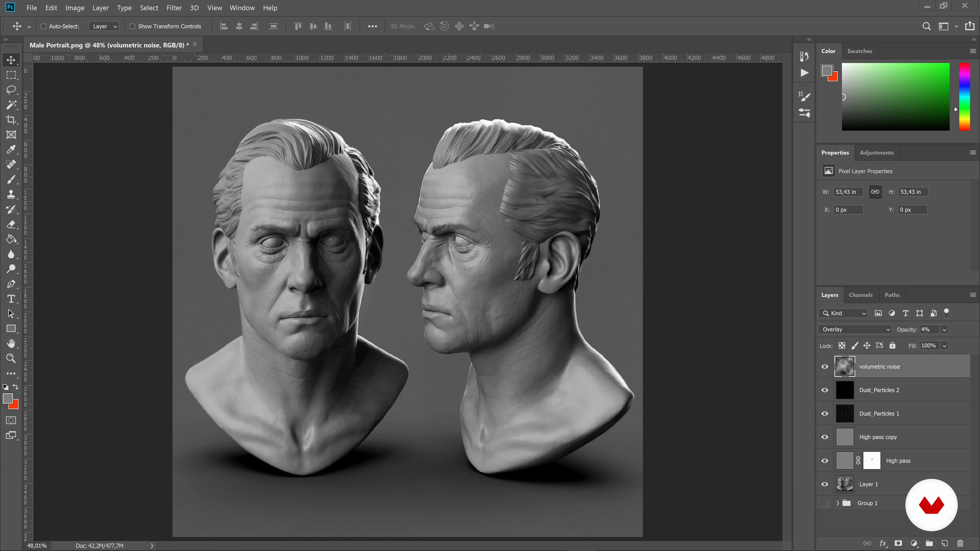Select the Rectangular Marquee tool
This screenshot has height=551, width=980.
11,75
